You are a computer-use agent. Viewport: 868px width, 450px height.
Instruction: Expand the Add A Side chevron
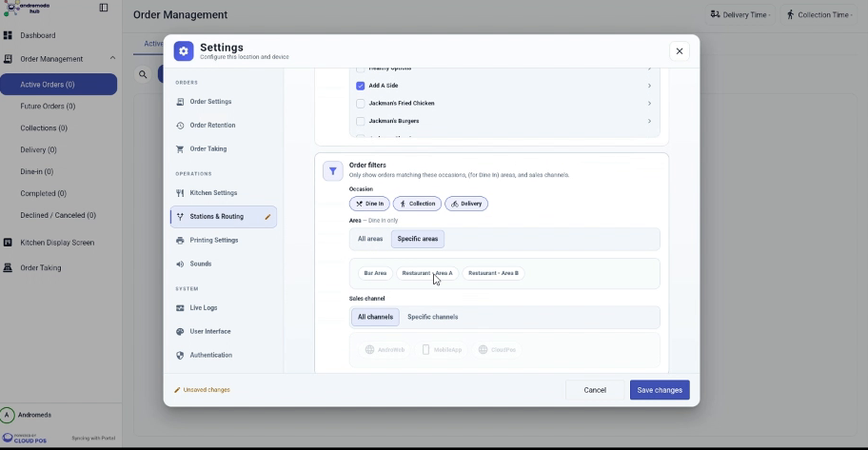pyautogui.click(x=649, y=86)
